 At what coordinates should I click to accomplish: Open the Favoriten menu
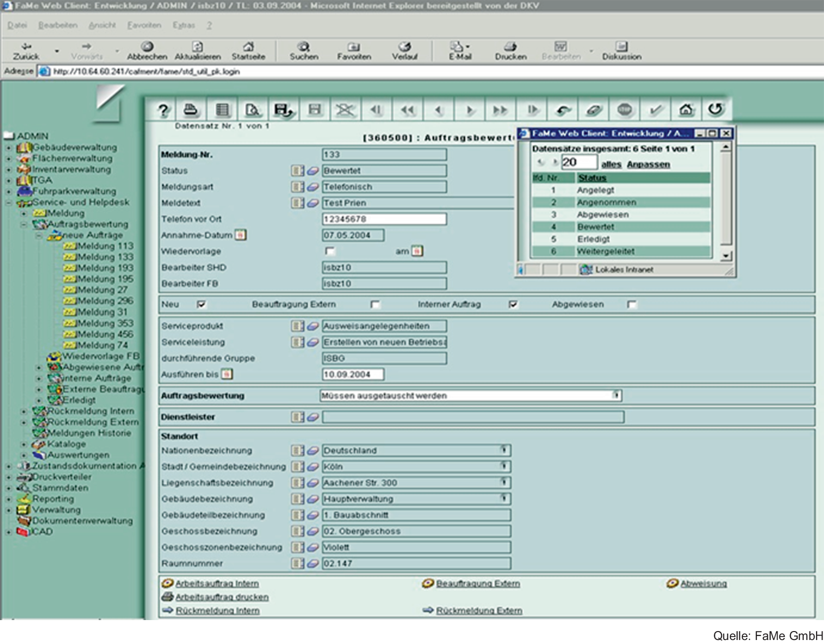coord(144,25)
